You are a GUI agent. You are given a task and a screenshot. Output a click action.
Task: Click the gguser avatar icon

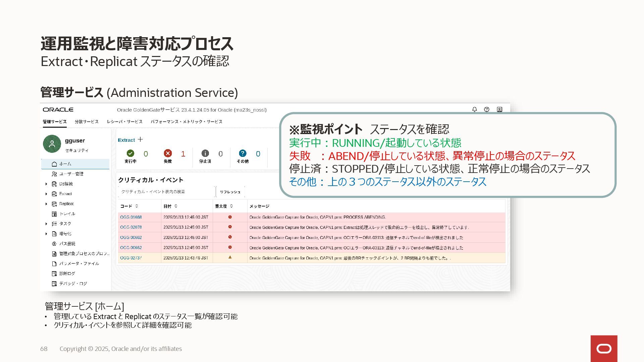coord(52,144)
